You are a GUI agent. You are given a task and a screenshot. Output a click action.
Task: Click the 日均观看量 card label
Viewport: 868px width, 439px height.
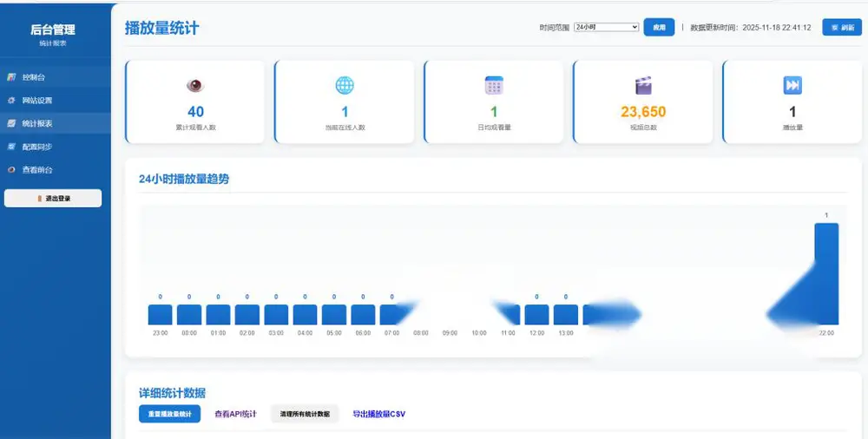tap(494, 128)
